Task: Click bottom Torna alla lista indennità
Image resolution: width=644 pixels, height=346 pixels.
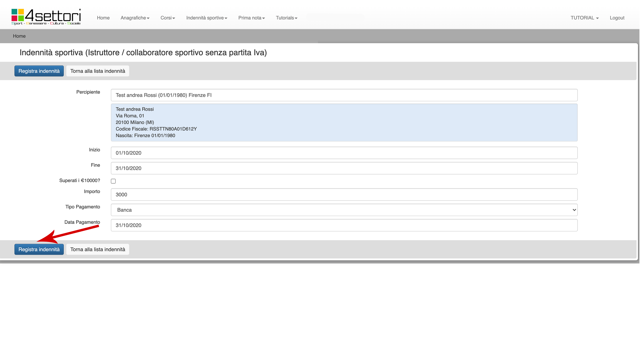Action: [97, 249]
